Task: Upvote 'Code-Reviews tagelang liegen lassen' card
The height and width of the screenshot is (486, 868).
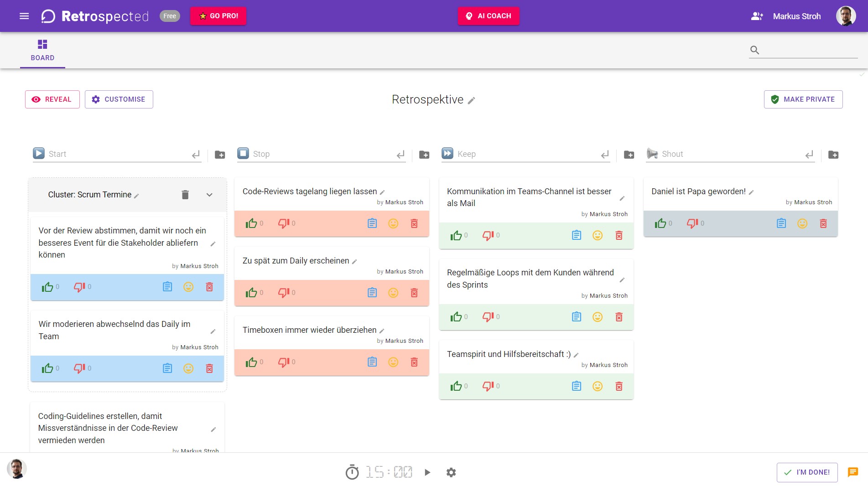Action: click(x=251, y=223)
